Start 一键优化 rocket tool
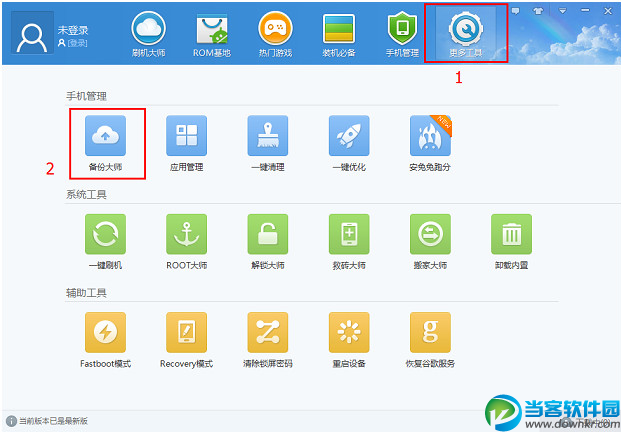The height and width of the screenshot is (438, 621). pos(349,144)
